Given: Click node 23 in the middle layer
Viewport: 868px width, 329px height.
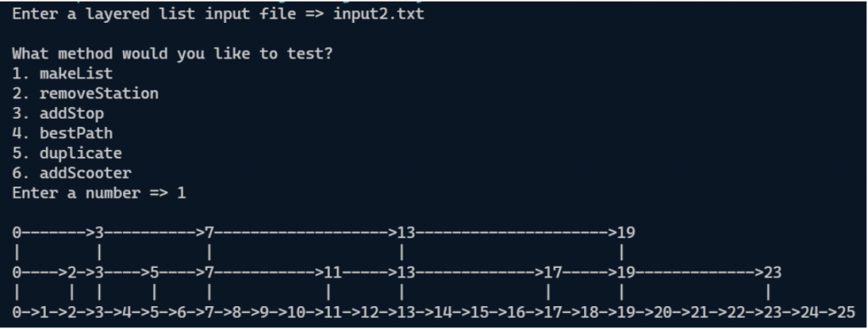Looking at the screenshot, I should coord(773,272).
